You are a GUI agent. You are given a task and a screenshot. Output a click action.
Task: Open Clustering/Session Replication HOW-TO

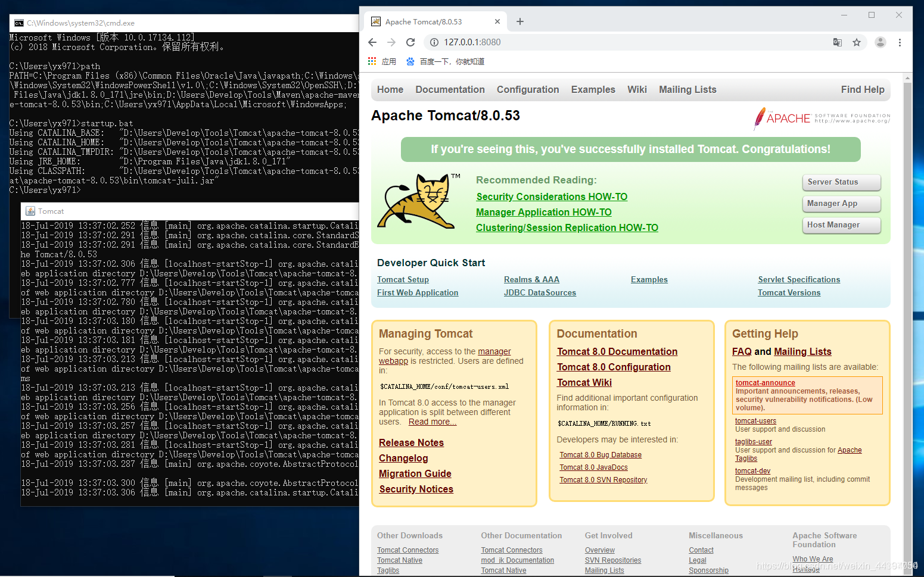[567, 227]
